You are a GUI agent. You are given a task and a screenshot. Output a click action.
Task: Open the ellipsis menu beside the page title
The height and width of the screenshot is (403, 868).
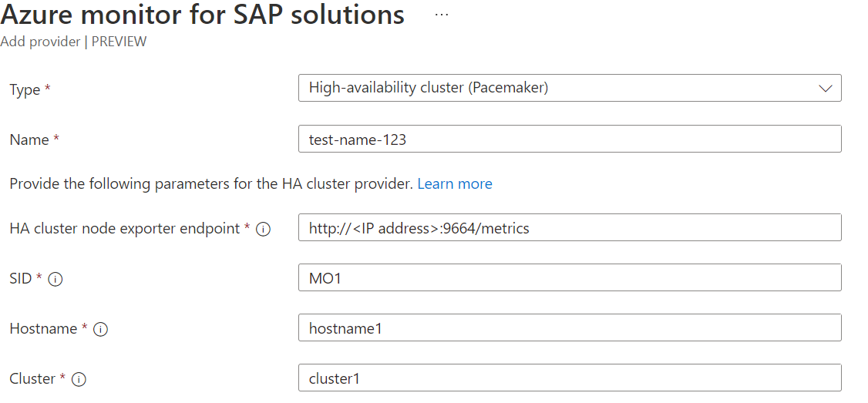[x=441, y=15]
